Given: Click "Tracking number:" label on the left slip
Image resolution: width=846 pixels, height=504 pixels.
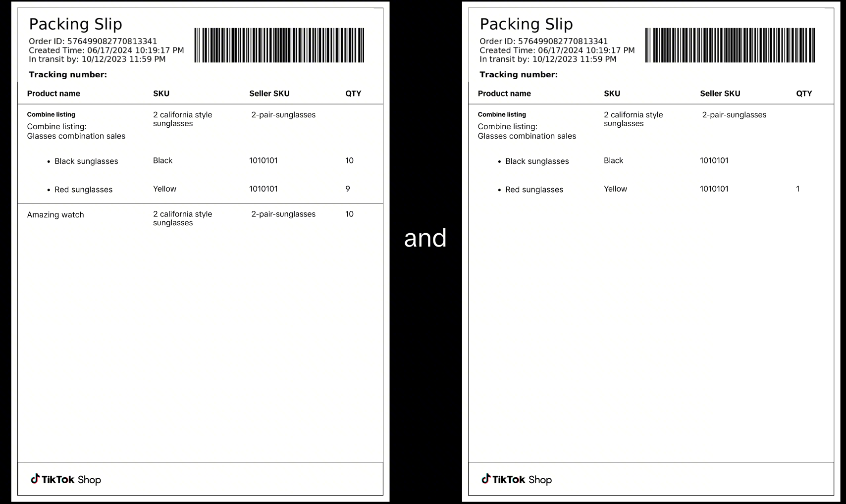Looking at the screenshot, I should [68, 75].
